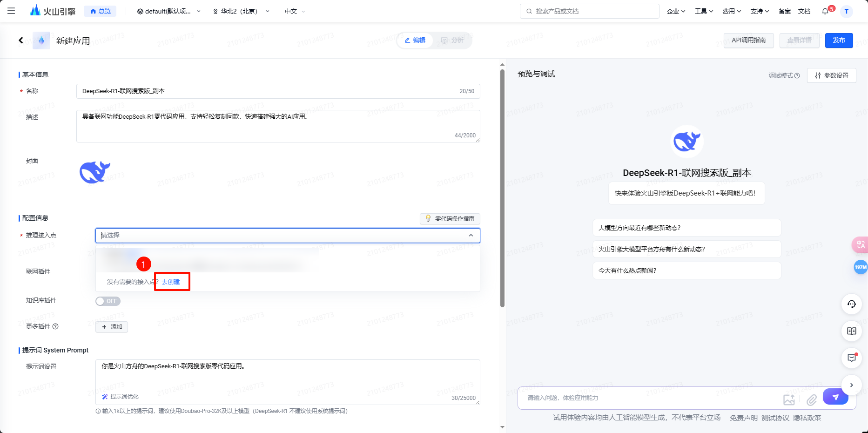Open the 工具 menu

(x=704, y=11)
